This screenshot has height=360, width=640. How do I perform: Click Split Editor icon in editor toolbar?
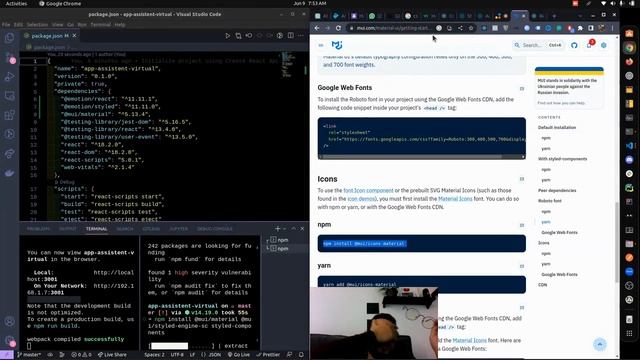(x=291, y=36)
